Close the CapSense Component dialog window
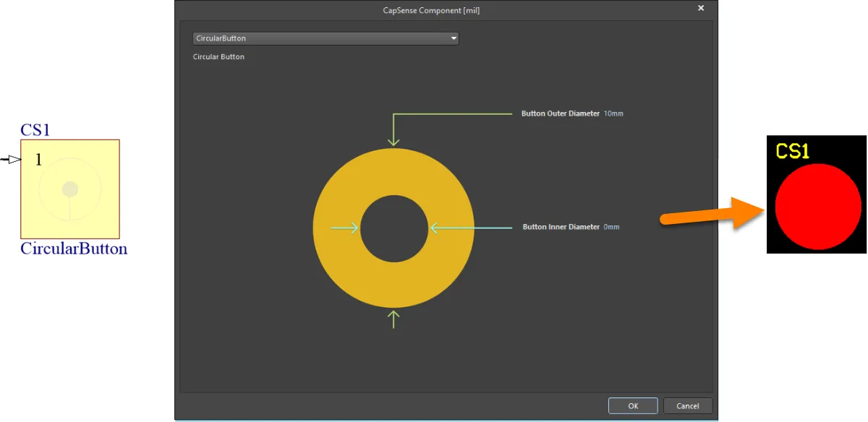This screenshot has width=868, height=422. 700,8
